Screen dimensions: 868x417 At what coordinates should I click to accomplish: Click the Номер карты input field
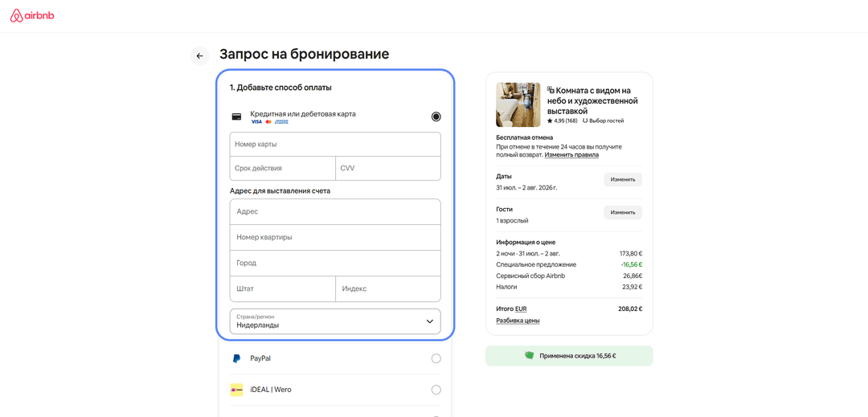click(335, 145)
